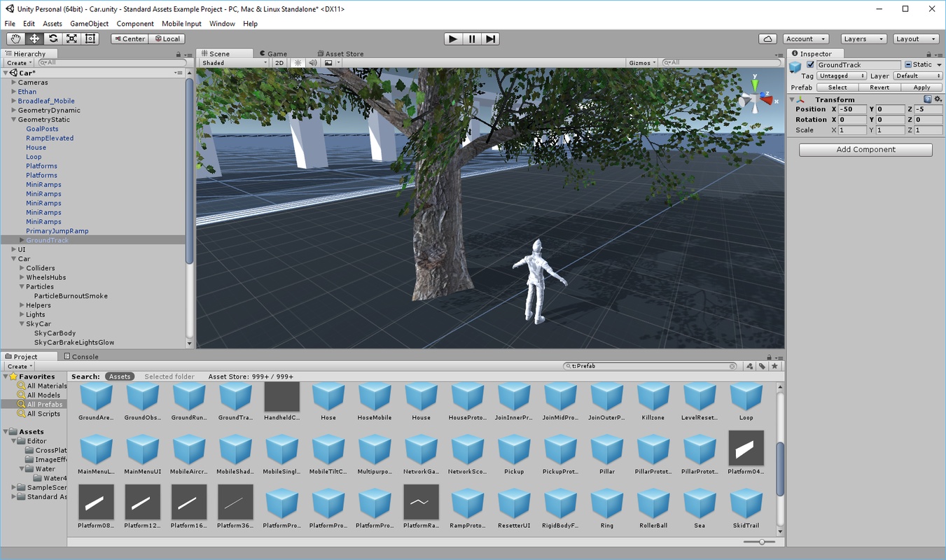Toggle scene lighting sun icon
The width and height of the screenshot is (946, 560).
click(298, 63)
